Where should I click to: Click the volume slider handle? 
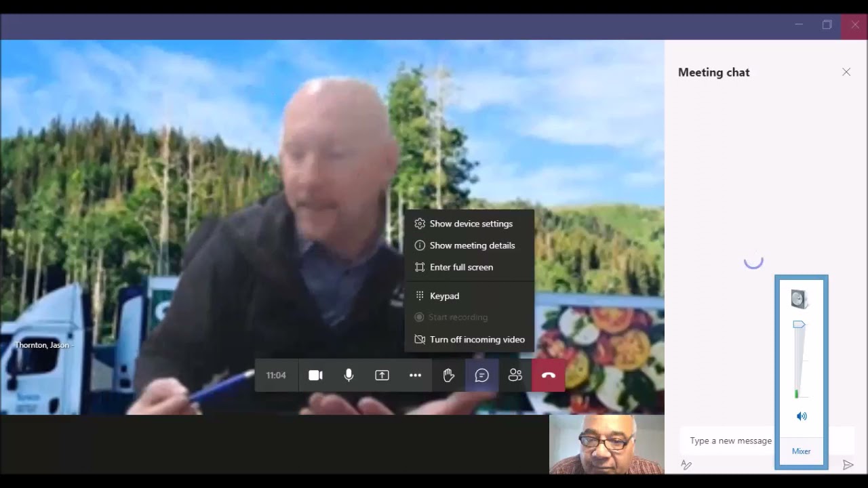pyautogui.click(x=799, y=325)
